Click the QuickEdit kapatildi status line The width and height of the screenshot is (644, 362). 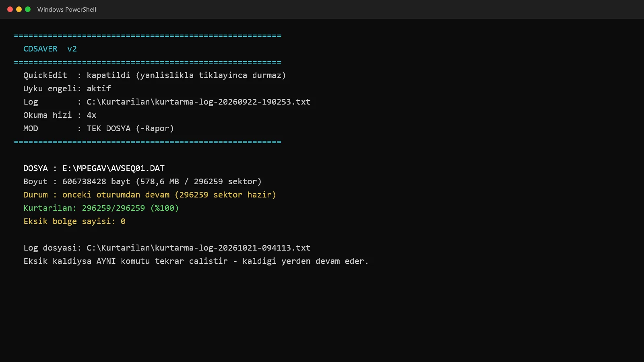[155, 75]
